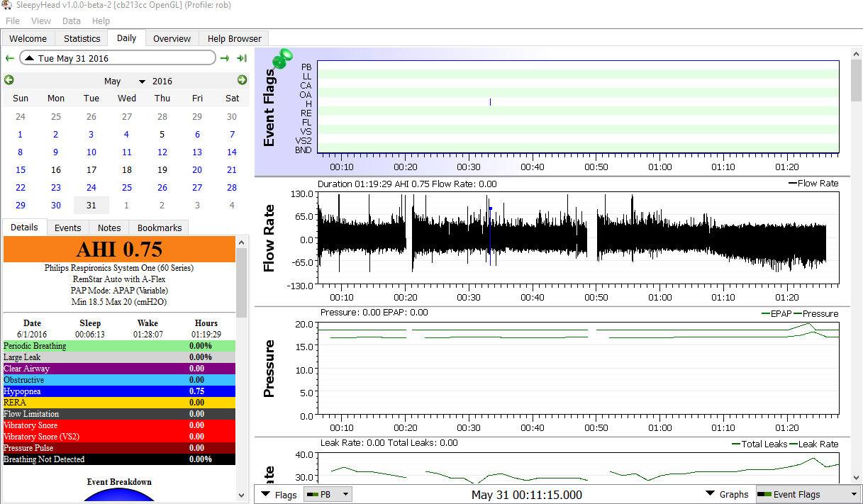Jump to the most recent day arrow
863x504 pixels.
click(x=242, y=58)
